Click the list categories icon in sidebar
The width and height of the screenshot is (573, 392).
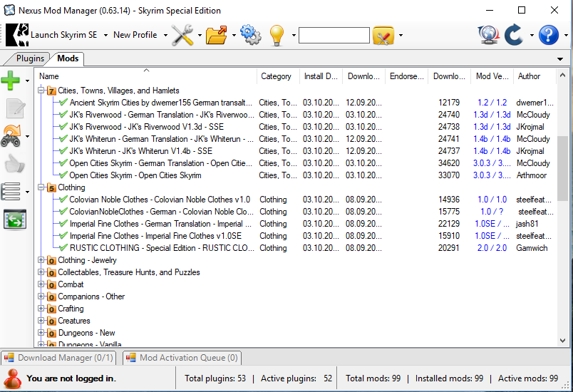pyautogui.click(x=11, y=191)
